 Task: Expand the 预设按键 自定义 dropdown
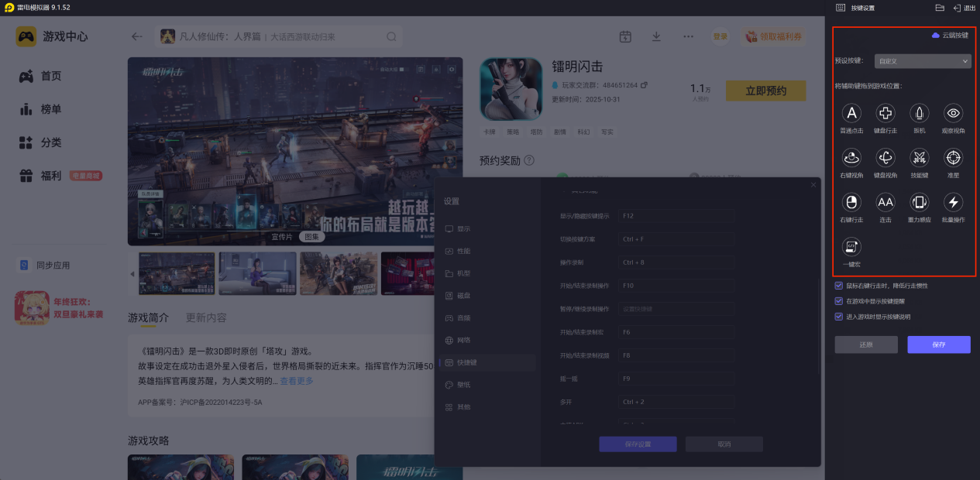923,60
